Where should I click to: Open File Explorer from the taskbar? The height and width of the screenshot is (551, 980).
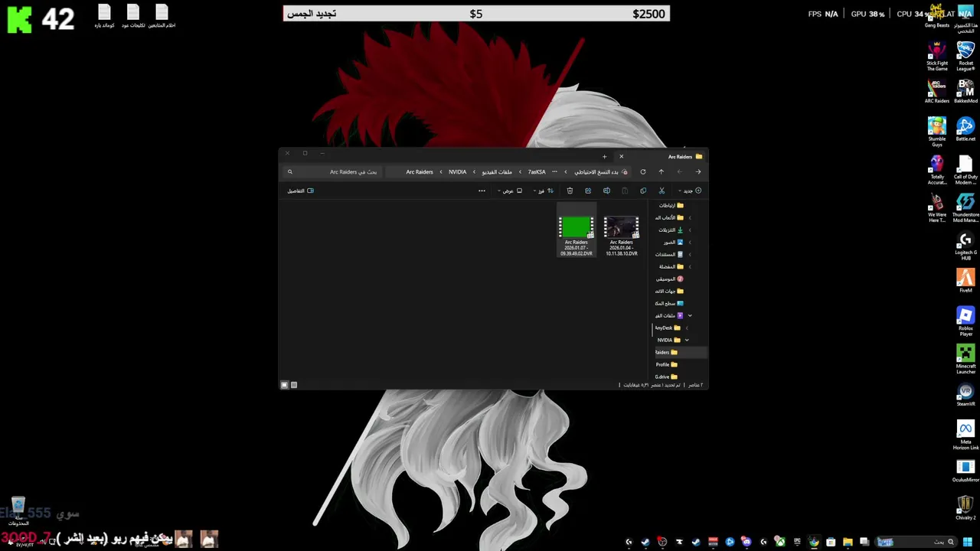coord(848,542)
